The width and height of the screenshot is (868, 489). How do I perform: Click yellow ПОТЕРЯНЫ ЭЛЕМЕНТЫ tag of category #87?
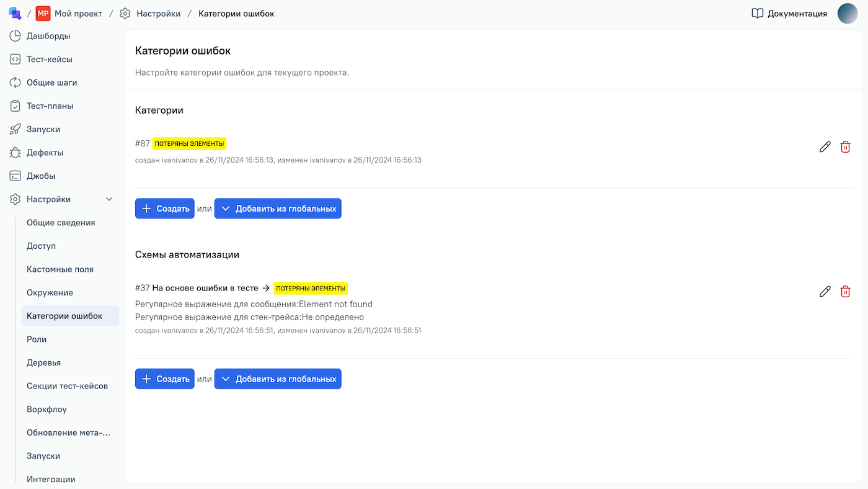point(189,143)
